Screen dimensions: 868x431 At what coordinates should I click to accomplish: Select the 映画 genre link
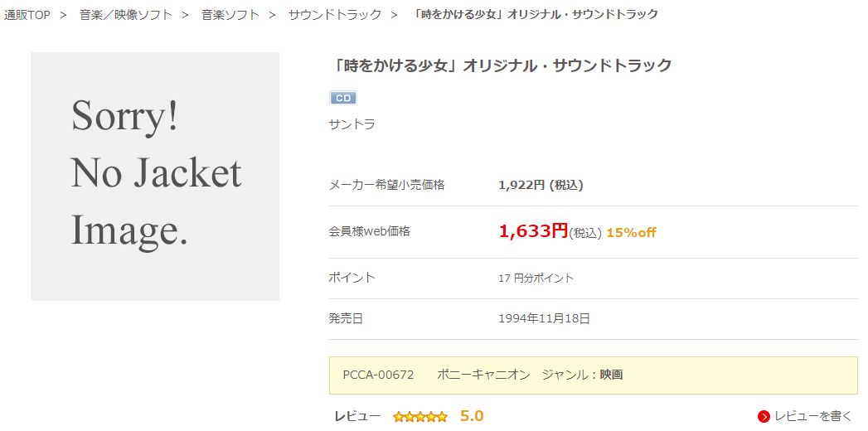(611, 375)
